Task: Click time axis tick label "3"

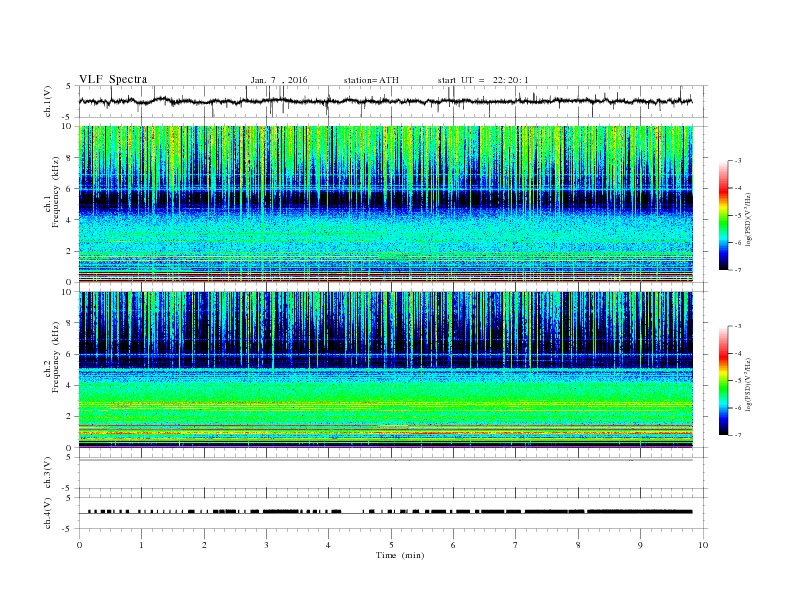Action: click(x=266, y=545)
